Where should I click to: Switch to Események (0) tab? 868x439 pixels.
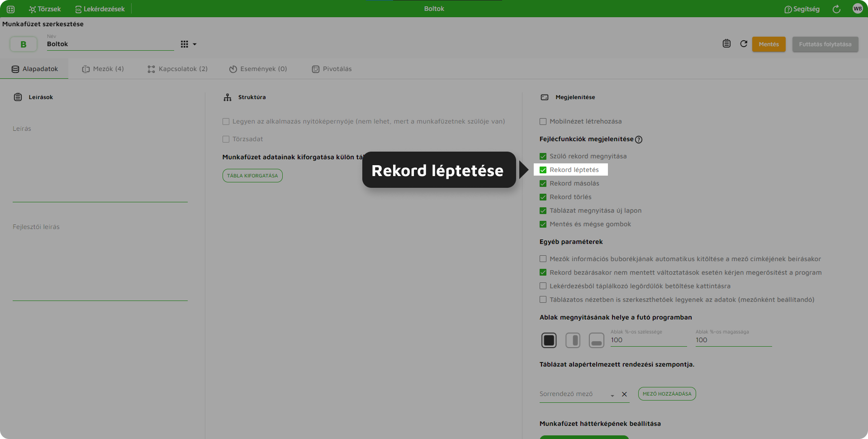click(258, 69)
